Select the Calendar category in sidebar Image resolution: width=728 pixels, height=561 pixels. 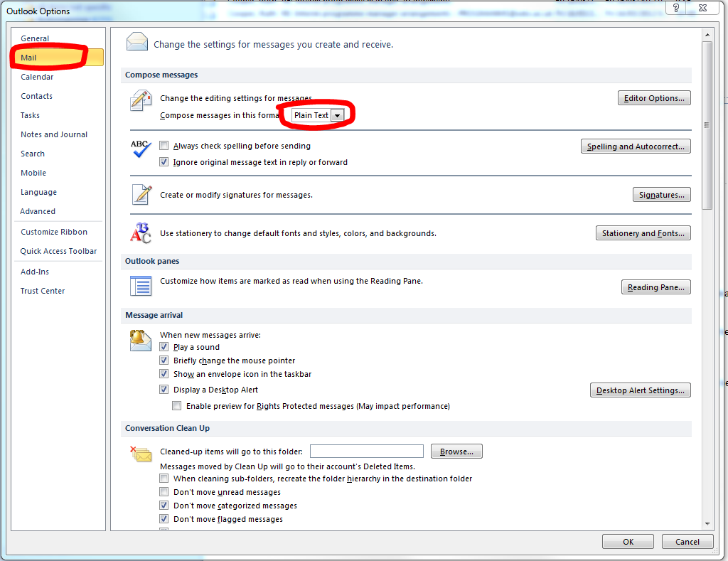coord(37,77)
